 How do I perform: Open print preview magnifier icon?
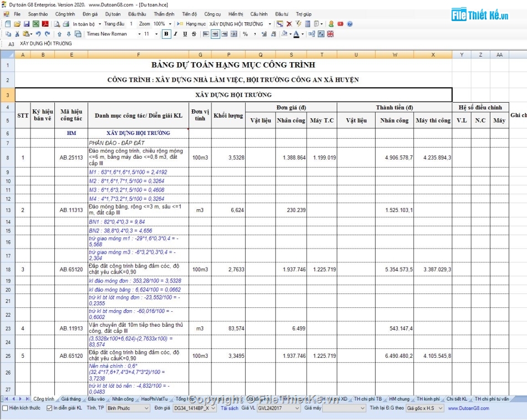pos(57,24)
